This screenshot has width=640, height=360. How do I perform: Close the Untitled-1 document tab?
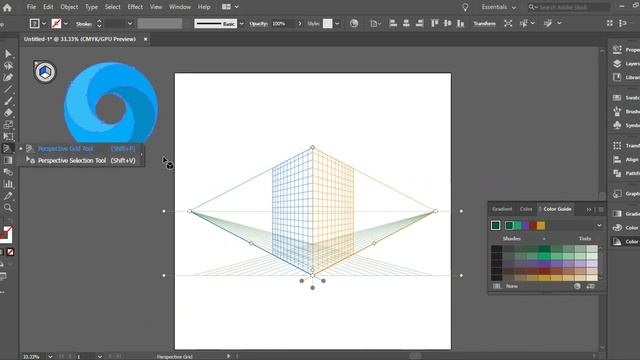click(145, 39)
